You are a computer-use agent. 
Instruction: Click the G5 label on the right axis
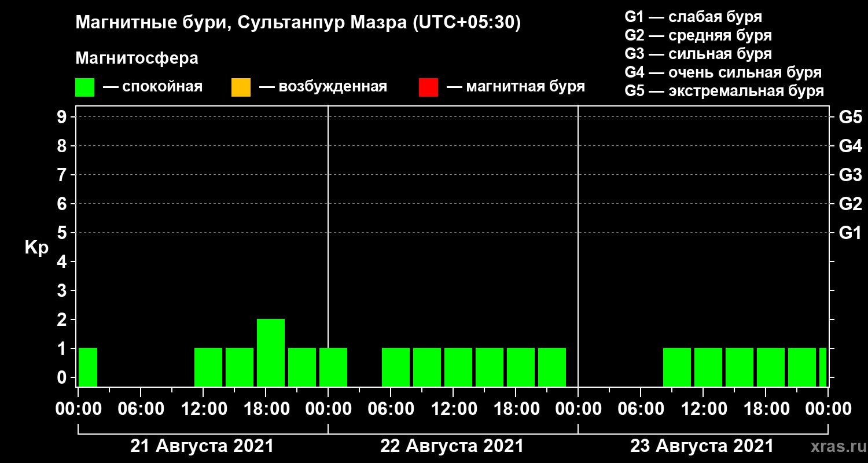point(851,117)
